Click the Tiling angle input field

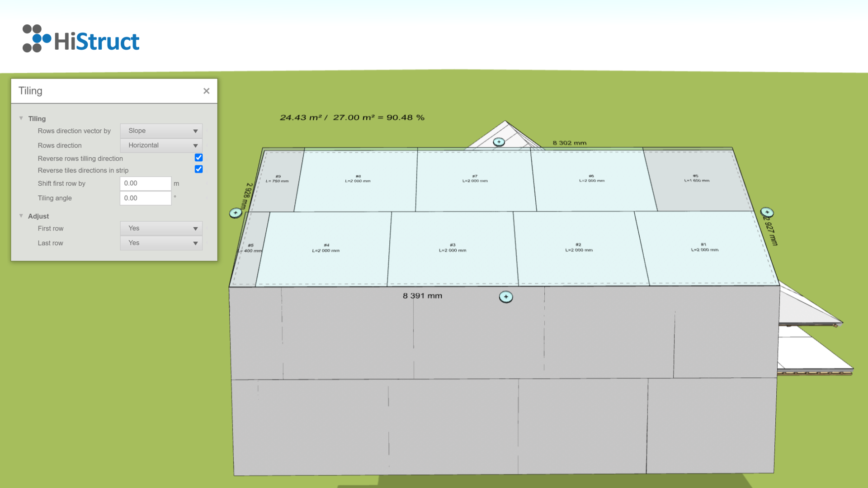point(146,198)
